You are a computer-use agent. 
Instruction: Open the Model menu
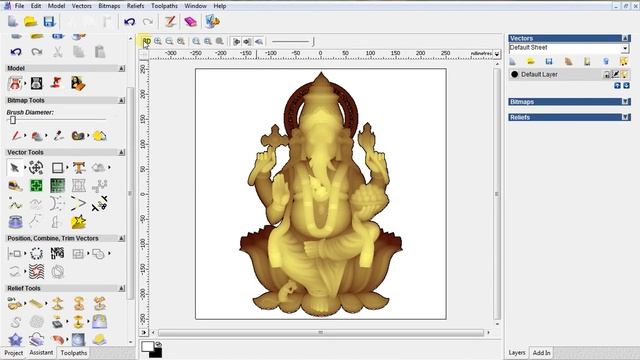(56, 6)
